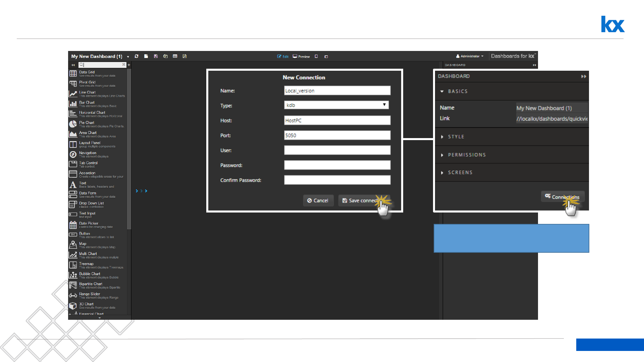Click the refresh dashboard icon
The image size is (644, 362).
(x=137, y=56)
